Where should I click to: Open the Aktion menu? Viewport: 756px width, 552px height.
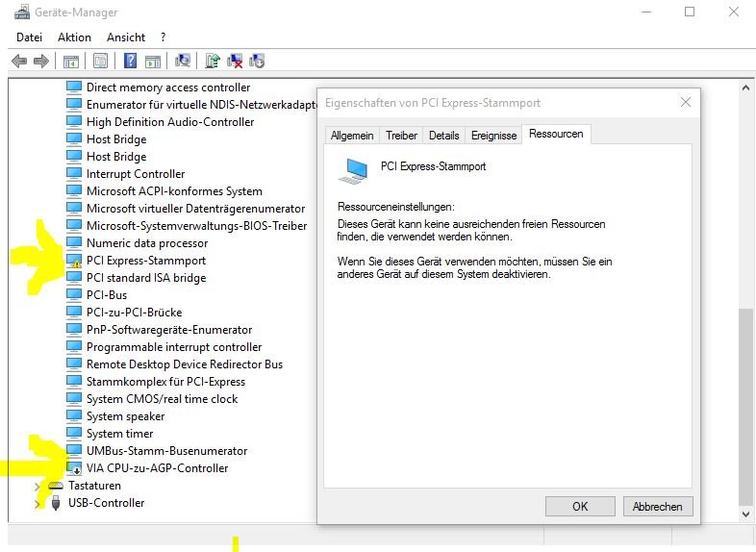(74, 38)
